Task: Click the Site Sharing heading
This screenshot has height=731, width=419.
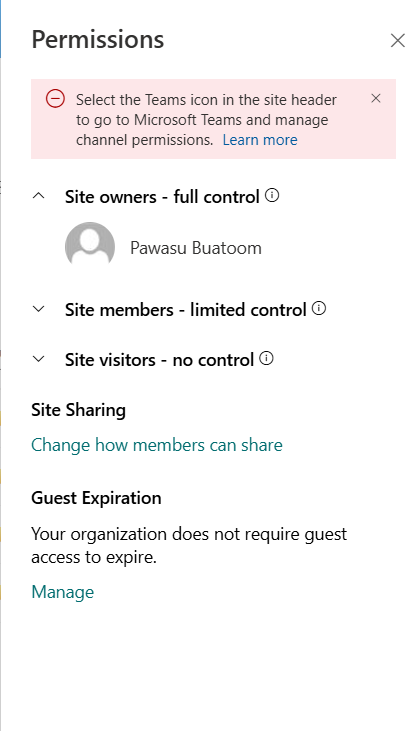Action: [78, 410]
